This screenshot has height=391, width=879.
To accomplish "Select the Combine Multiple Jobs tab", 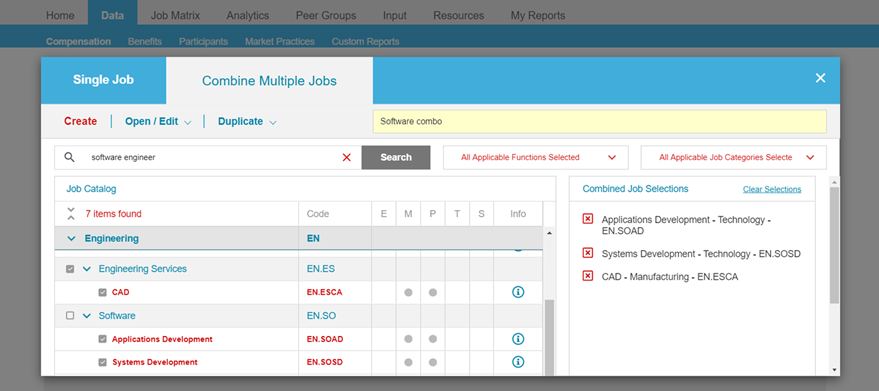I will [x=269, y=81].
